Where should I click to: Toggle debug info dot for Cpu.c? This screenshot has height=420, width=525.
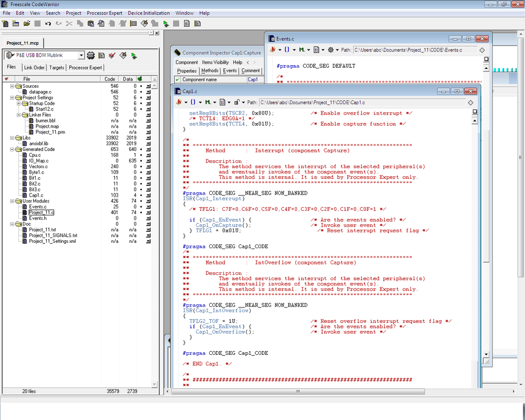pyautogui.click(x=141, y=155)
